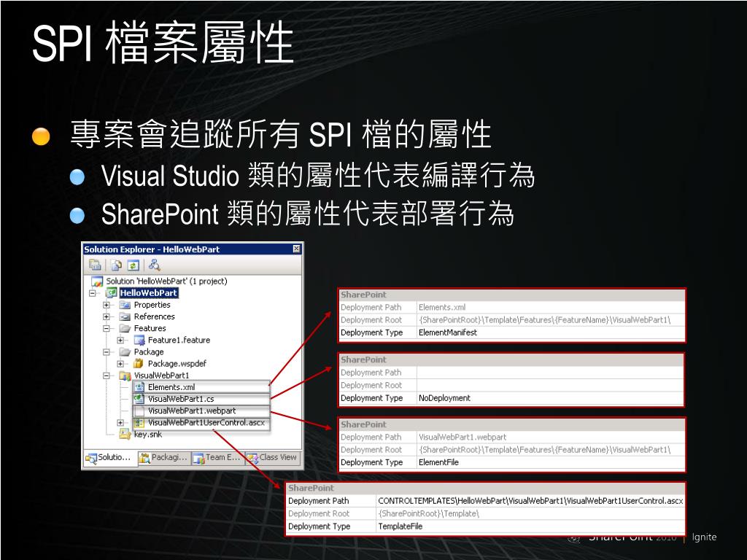
Task: Click the Elements.xml file icon
Action: pyautogui.click(x=139, y=387)
